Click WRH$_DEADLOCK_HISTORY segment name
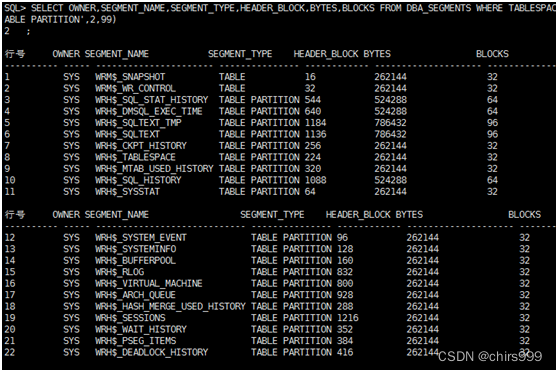This screenshot has width=558, height=372. pos(151,352)
